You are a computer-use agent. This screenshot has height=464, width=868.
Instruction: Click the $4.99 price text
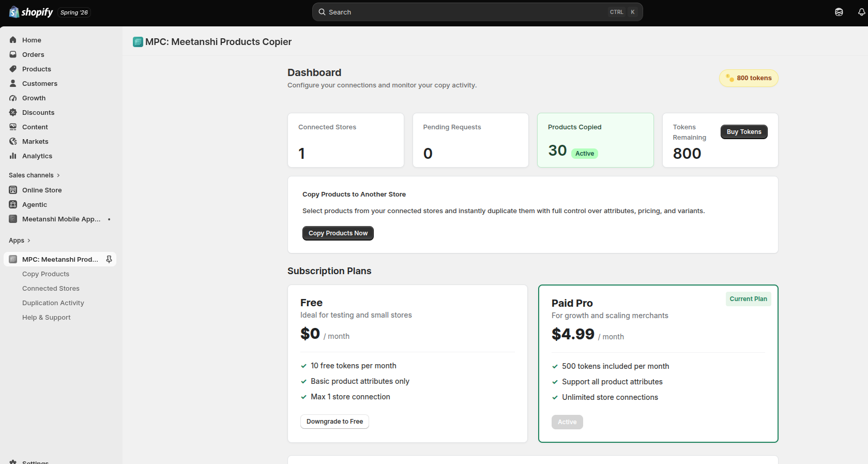click(573, 334)
